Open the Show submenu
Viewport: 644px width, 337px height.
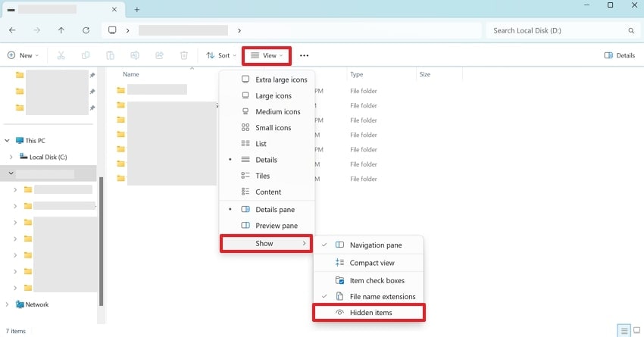266,243
